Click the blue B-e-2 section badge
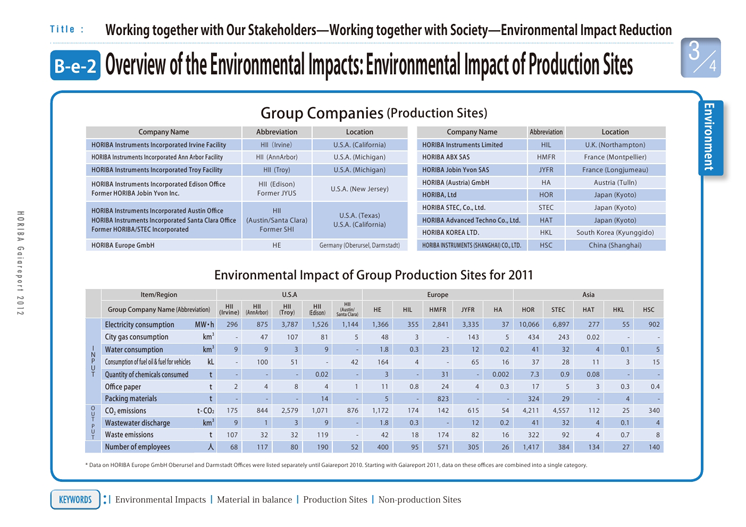This screenshot has width=746, height=527. (x=75, y=65)
